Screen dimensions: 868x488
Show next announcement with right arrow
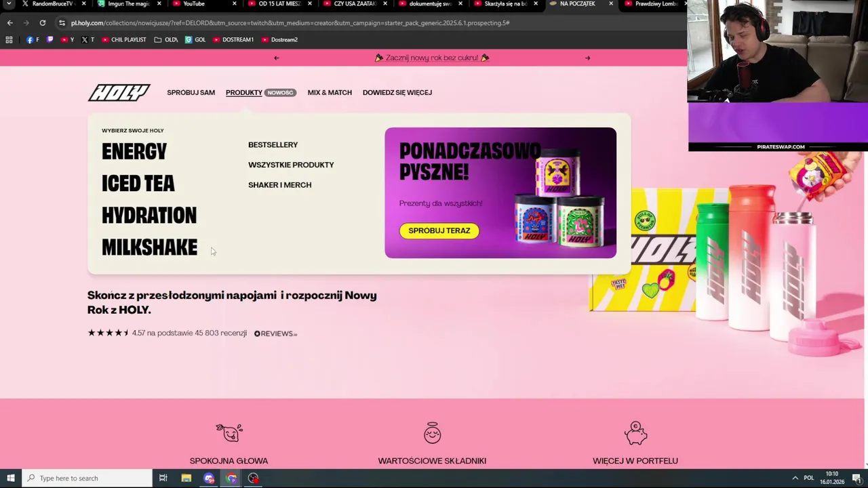click(587, 58)
